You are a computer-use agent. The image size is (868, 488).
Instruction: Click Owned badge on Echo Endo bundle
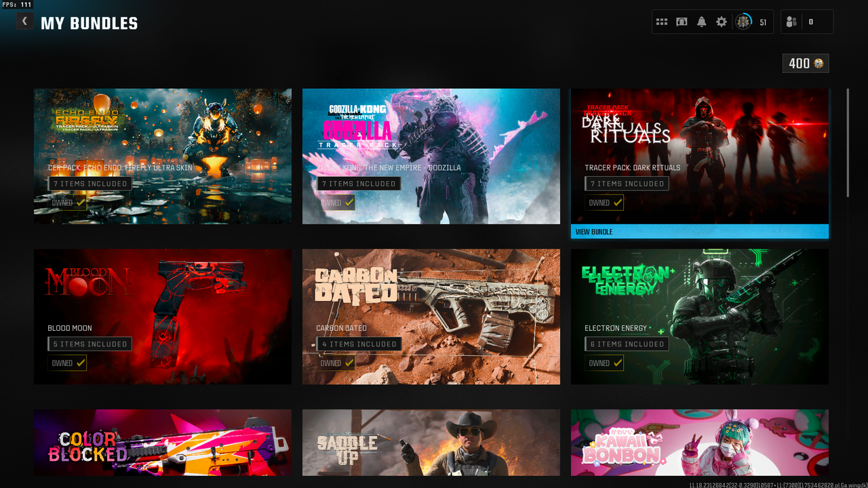tap(67, 203)
